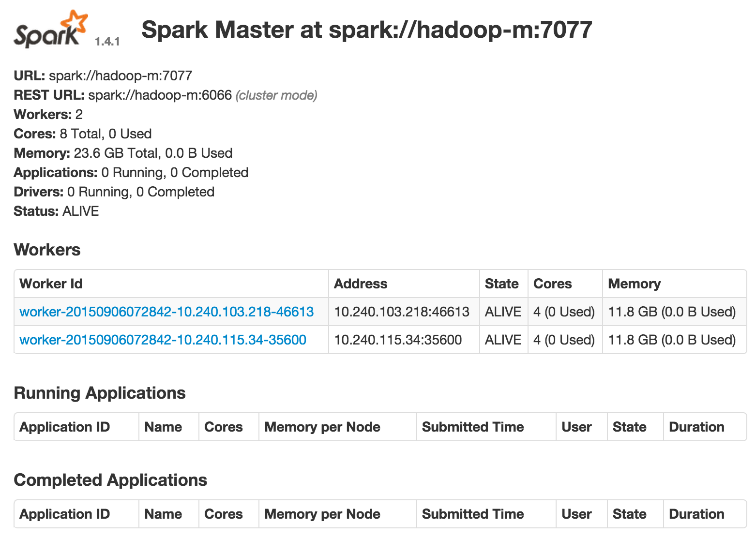Click the Drivers 0 Running line

[x=114, y=192]
